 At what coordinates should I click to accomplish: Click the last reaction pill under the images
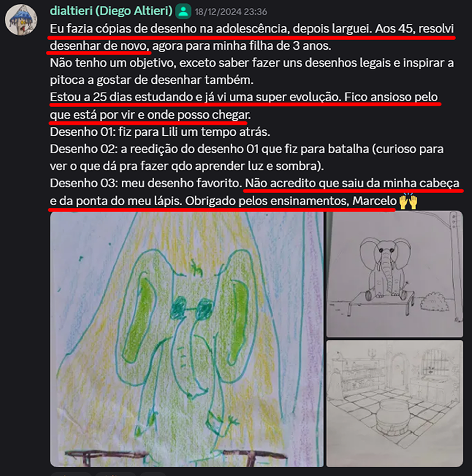coord(153,474)
